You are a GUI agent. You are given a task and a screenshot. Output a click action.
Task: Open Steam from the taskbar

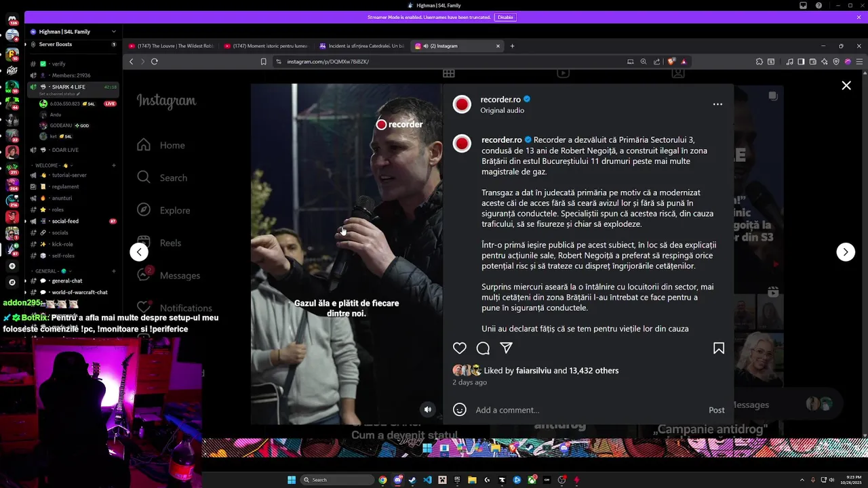click(x=413, y=480)
